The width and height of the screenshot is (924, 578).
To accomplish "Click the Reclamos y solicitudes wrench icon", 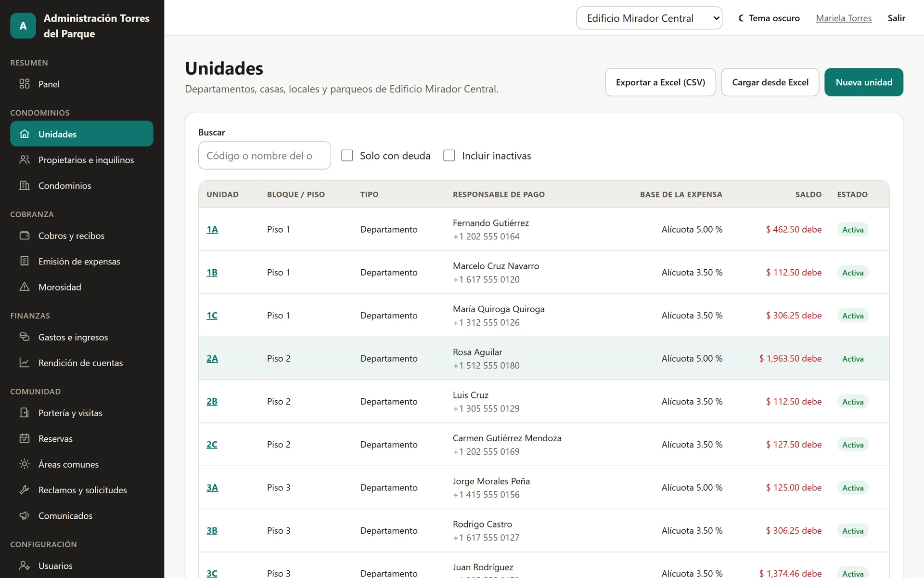I will click(x=25, y=490).
